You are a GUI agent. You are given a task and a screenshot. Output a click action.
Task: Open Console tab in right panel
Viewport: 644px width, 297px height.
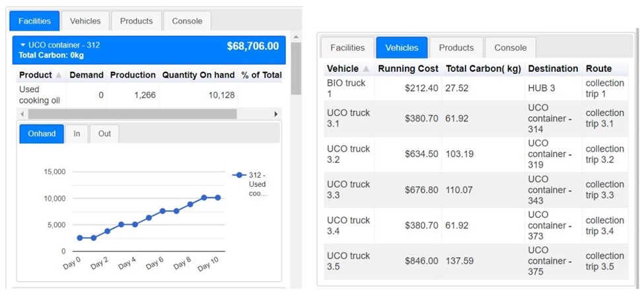click(x=511, y=48)
